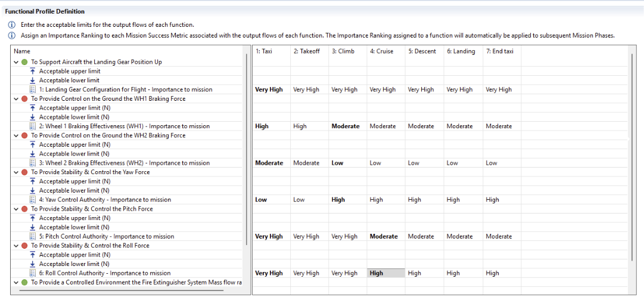This screenshot has width=644, height=300.
Task: Open Climb importance cell for Wheel 1 Braking
Action: [347, 126]
